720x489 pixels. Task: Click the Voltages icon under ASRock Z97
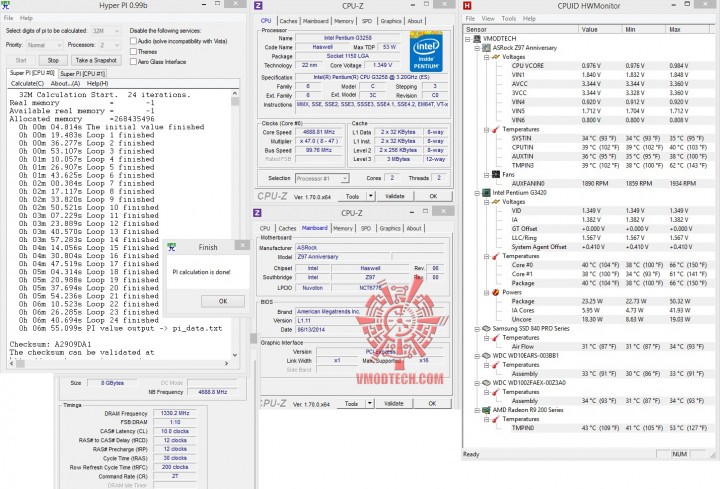[496, 57]
